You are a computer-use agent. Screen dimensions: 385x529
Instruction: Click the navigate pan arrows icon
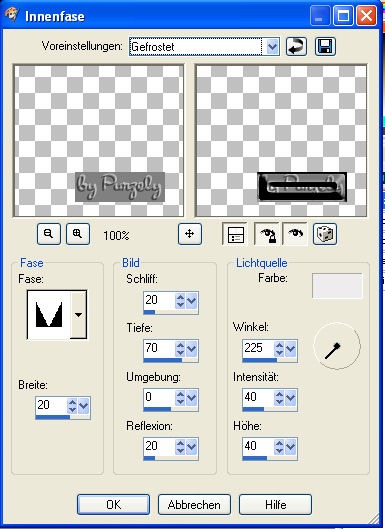tap(190, 234)
